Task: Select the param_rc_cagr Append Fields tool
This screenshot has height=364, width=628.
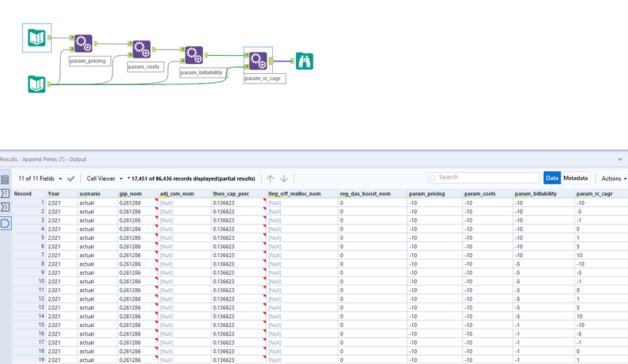Action: pyautogui.click(x=258, y=61)
